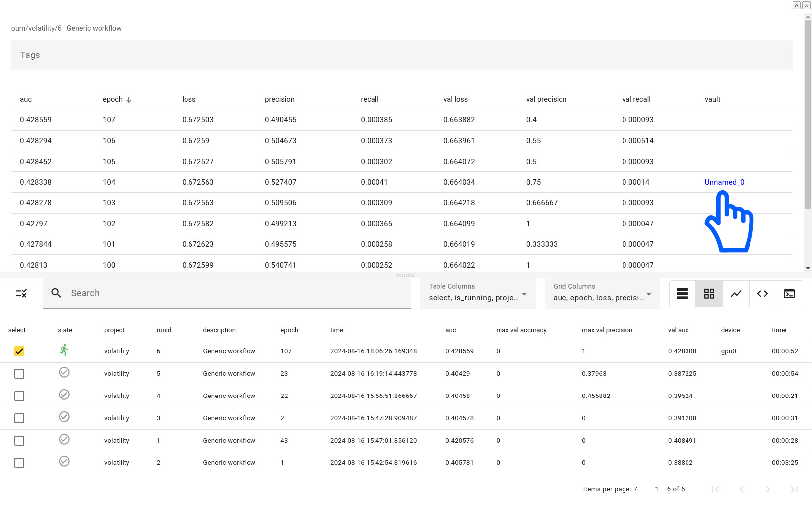The image size is (812, 510).
Task: Expand the Table Columns dropdown
Action: [478, 293]
